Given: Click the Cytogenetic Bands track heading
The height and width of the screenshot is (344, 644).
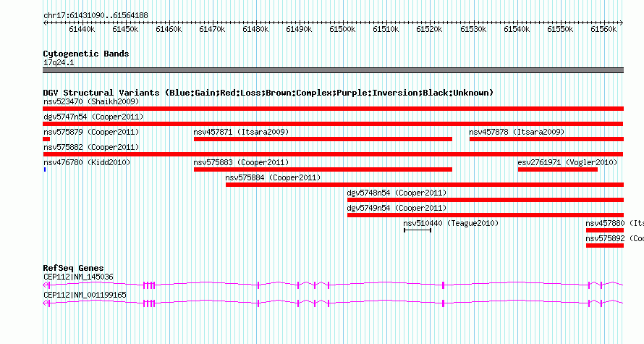Looking at the screenshot, I should click(x=86, y=54).
